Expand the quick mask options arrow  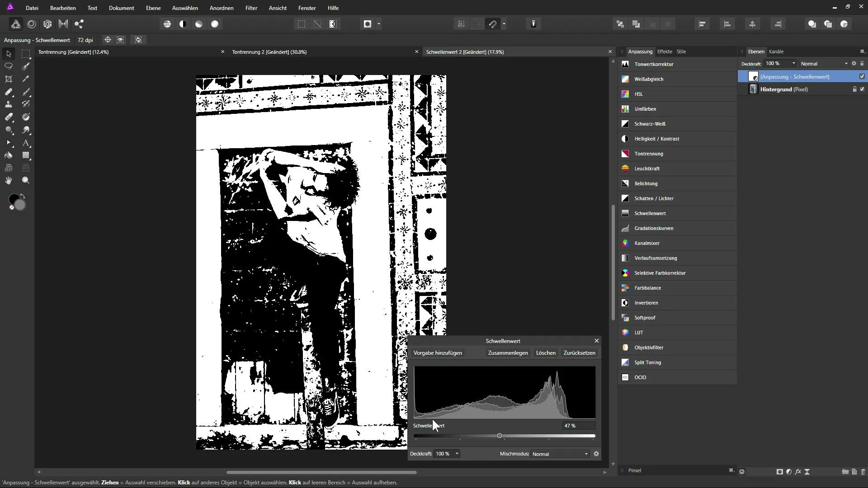point(379,24)
